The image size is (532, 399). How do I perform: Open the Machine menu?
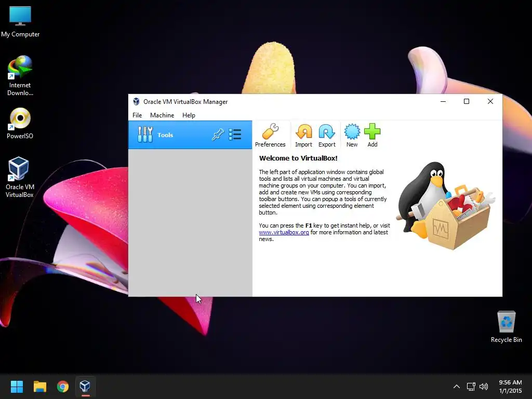162,115
